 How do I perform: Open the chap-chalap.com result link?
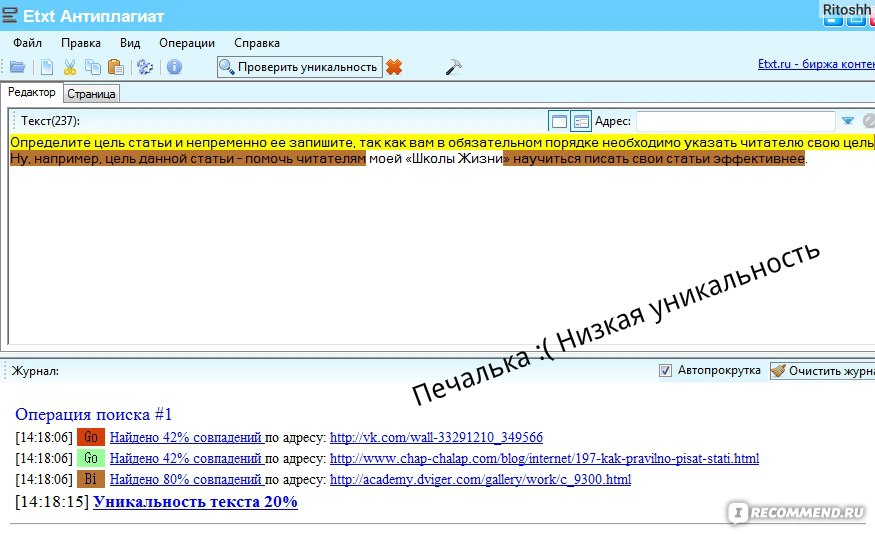click(544, 458)
